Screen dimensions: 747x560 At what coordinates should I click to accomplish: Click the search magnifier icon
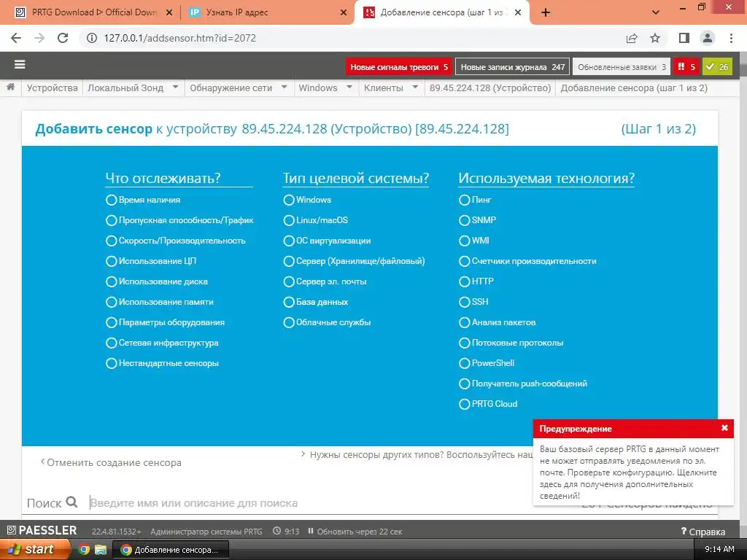click(72, 502)
